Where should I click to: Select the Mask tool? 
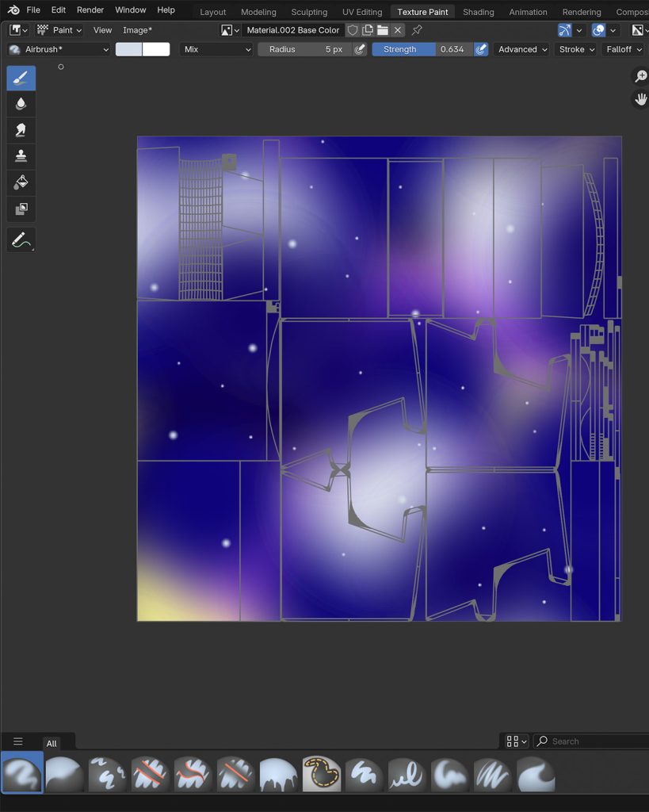(x=21, y=209)
